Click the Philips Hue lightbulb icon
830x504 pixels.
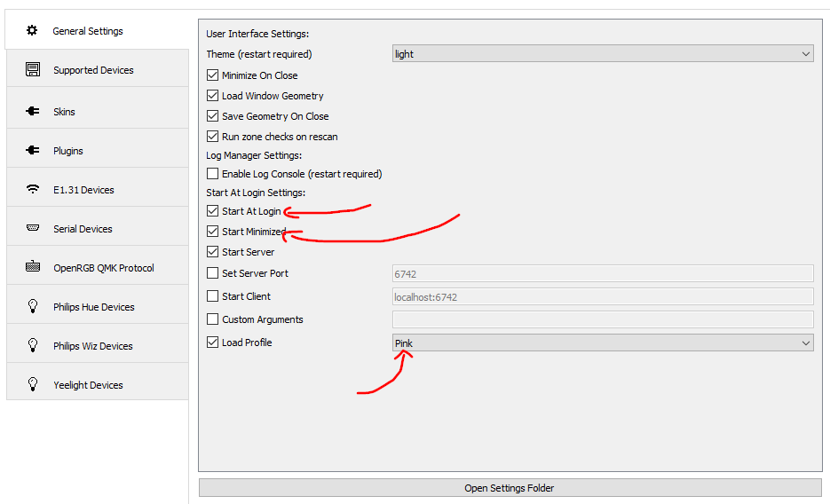[33, 307]
